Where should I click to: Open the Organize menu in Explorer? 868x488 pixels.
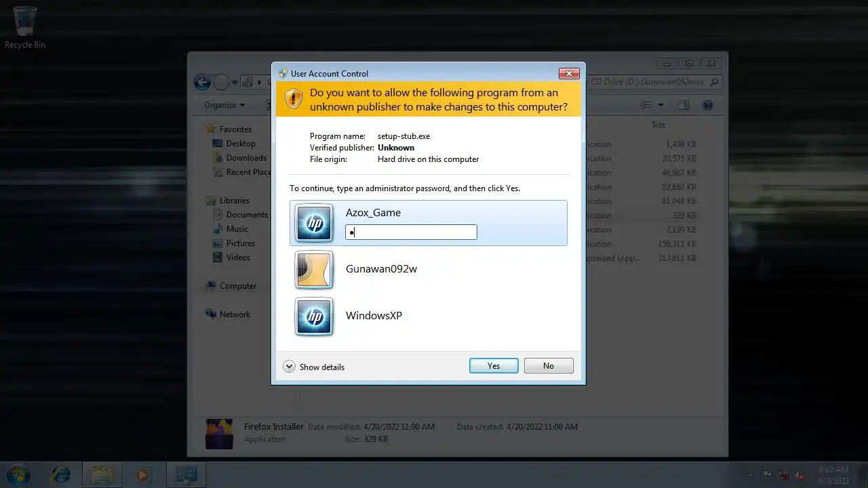tap(224, 105)
